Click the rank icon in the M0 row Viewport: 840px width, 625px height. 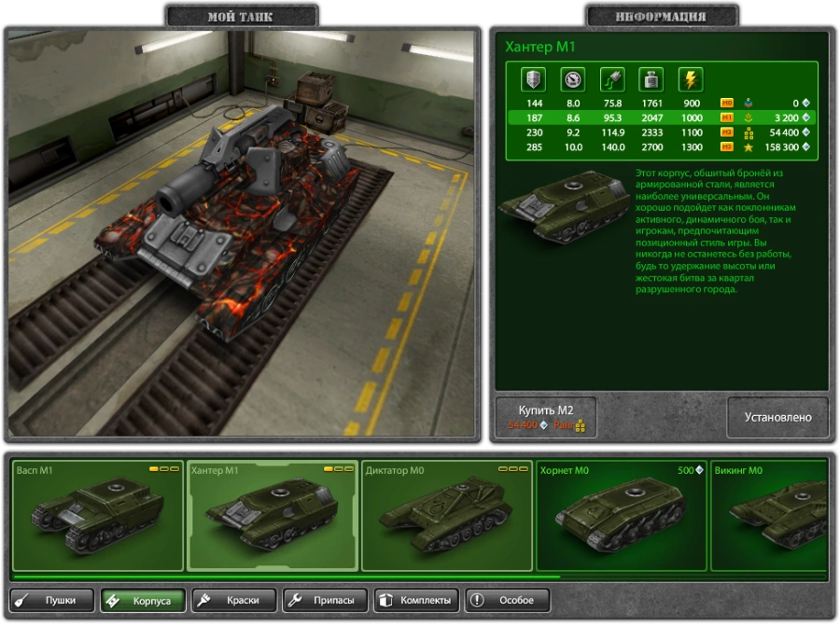pos(749,103)
